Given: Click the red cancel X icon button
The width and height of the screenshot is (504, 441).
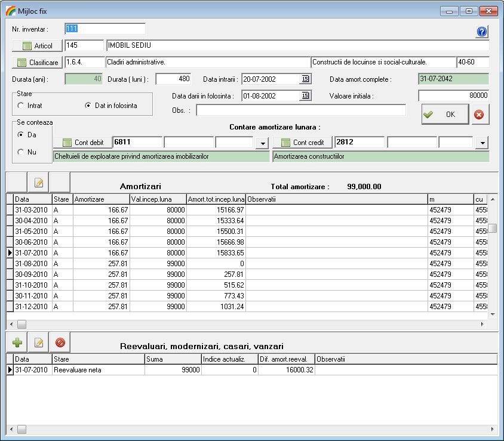Looking at the screenshot, I should [x=480, y=114].
